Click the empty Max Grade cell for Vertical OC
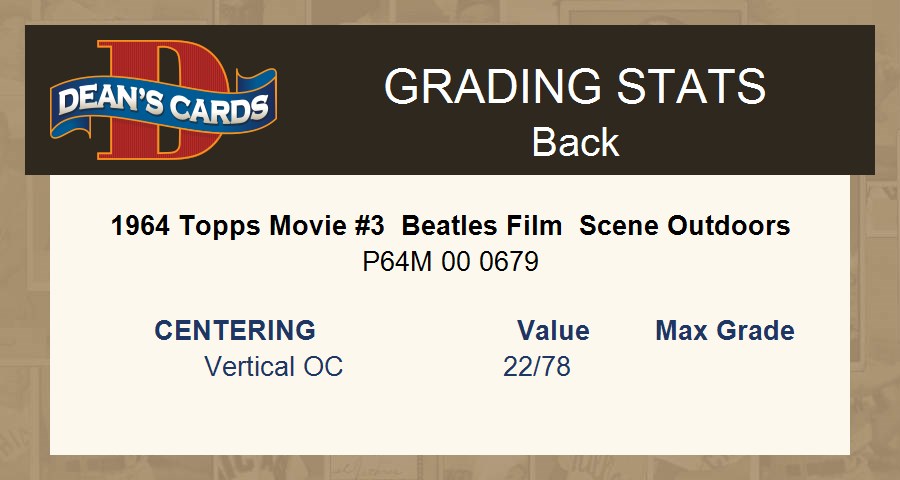The image size is (900, 480). click(x=725, y=367)
